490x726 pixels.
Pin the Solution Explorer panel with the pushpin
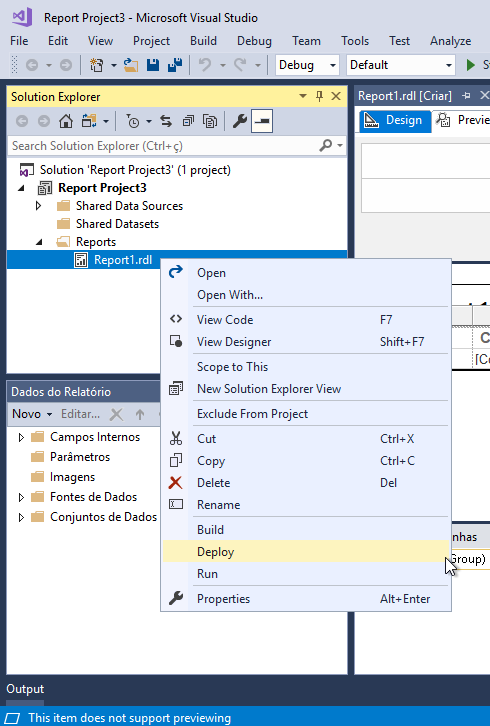(319, 96)
